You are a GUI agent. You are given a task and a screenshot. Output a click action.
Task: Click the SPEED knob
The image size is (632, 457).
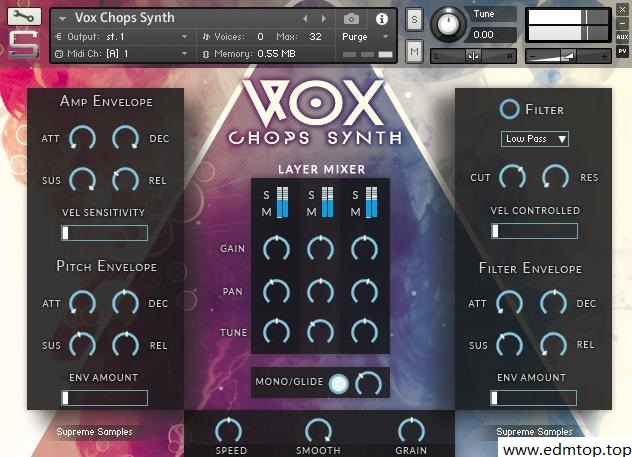(x=229, y=431)
